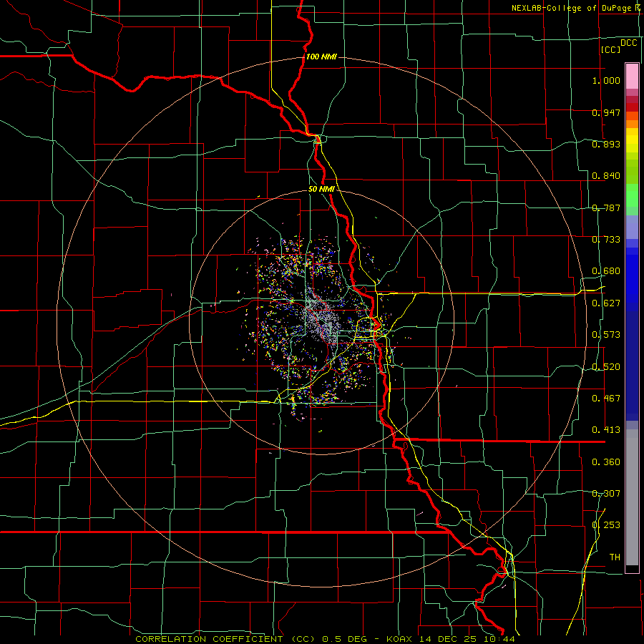This screenshot has height=644, width=644.
Task: Click the 0.253 scale value
Action: [606, 525]
